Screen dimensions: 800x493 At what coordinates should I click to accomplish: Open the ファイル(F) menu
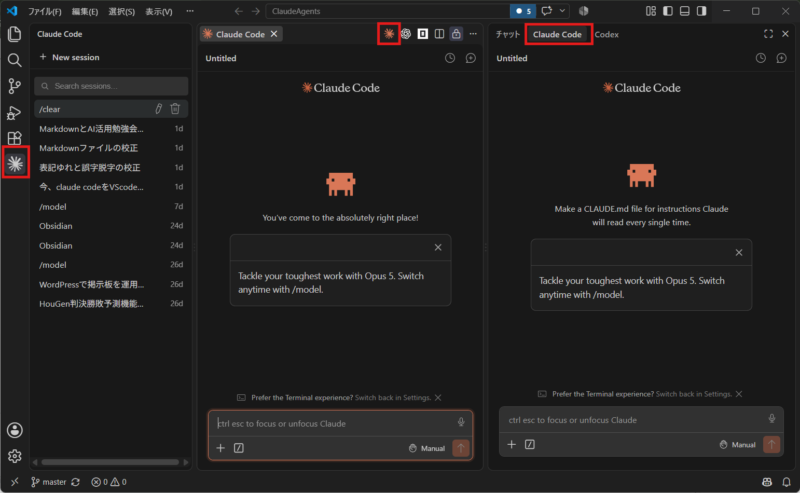pyautogui.click(x=44, y=11)
